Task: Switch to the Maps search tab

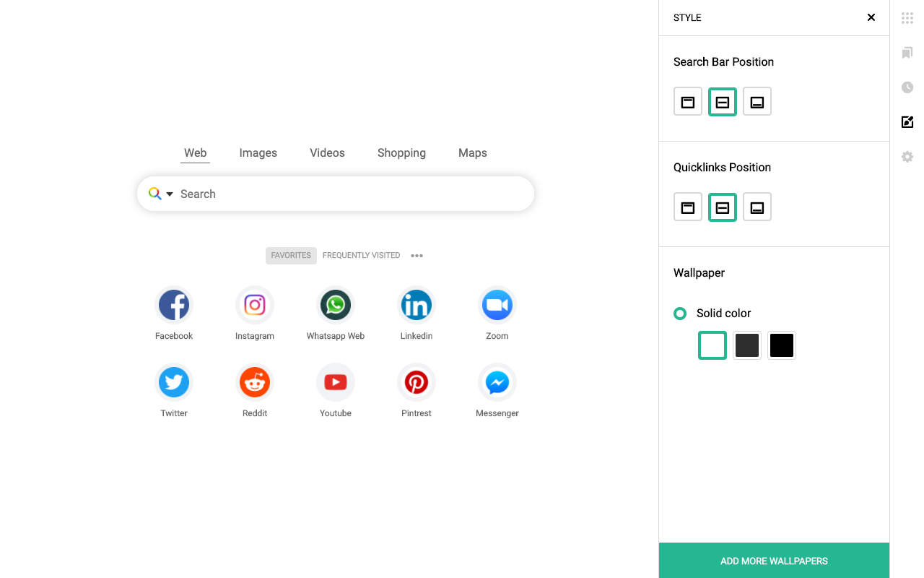Action: coord(473,153)
